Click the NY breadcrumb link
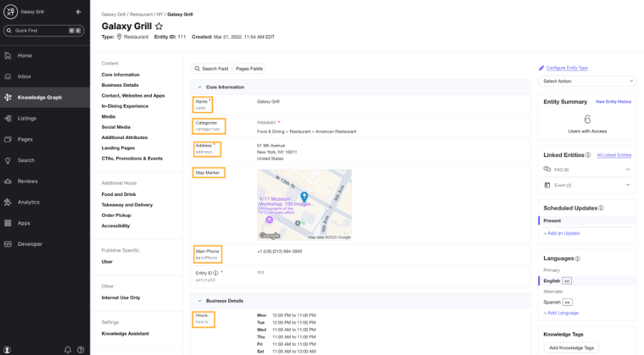This screenshot has width=644, height=355. coord(160,14)
